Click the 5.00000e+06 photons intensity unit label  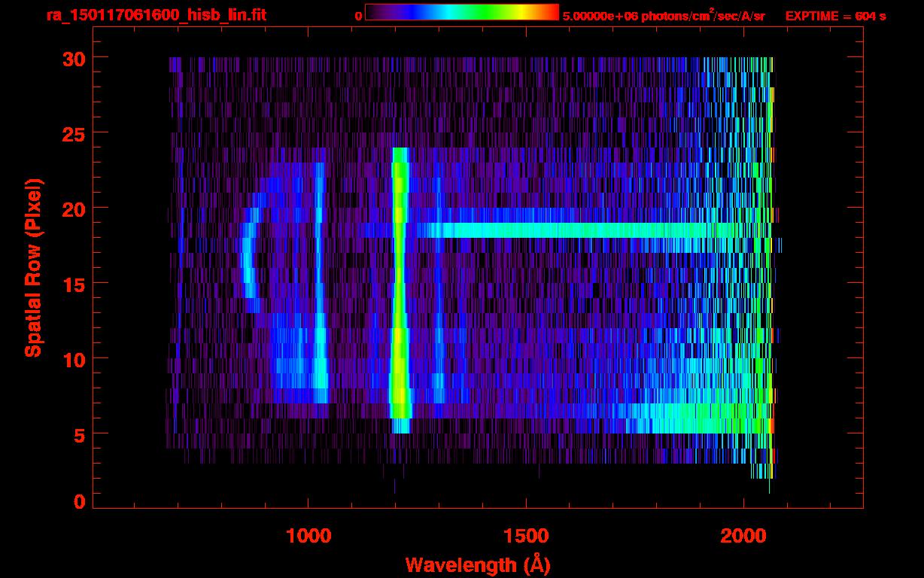663,16
